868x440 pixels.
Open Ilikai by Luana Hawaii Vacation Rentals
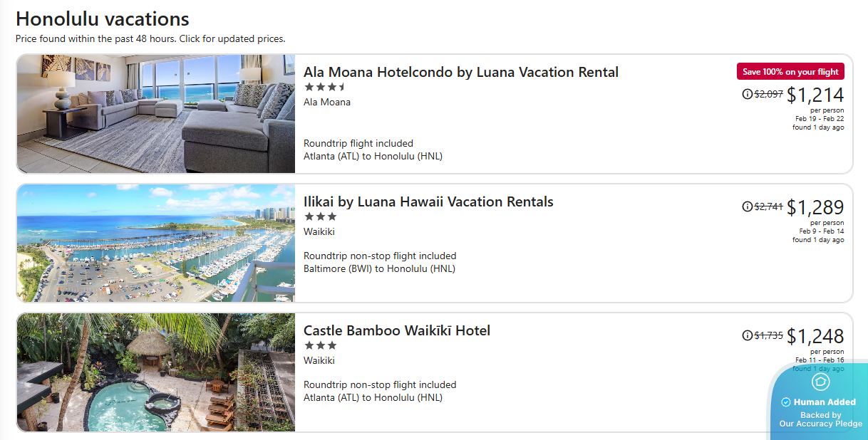click(428, 201)
